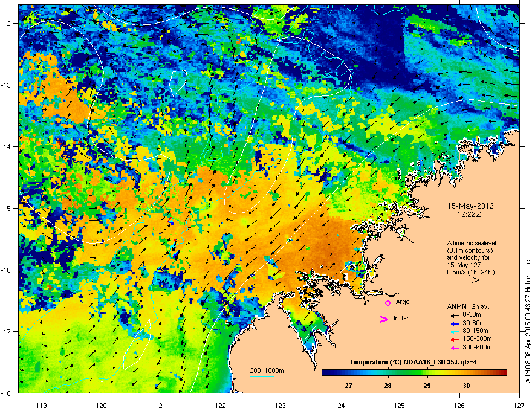Screen dimensions: 532x411
Task: Click the 'Argo' legend label
Action: click(403, 302)
